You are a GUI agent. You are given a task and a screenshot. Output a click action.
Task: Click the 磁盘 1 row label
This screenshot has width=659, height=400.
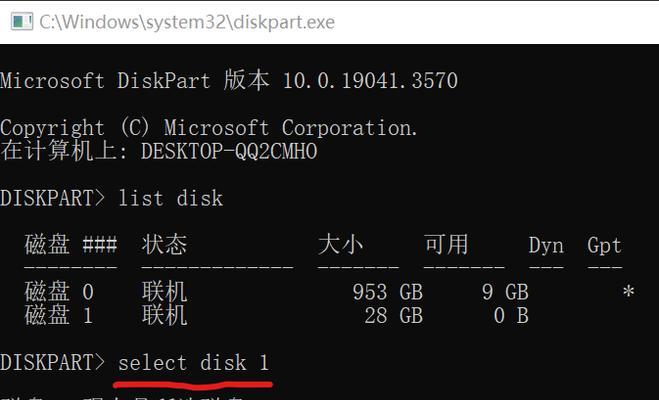click(59, 315)
